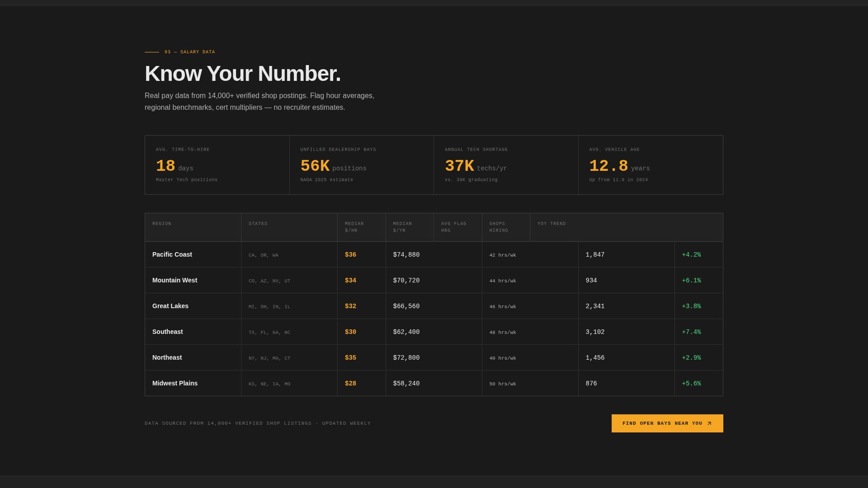Click the MI, OH, IN, IL states cell
Screen dimensions: 868x488
289,306
